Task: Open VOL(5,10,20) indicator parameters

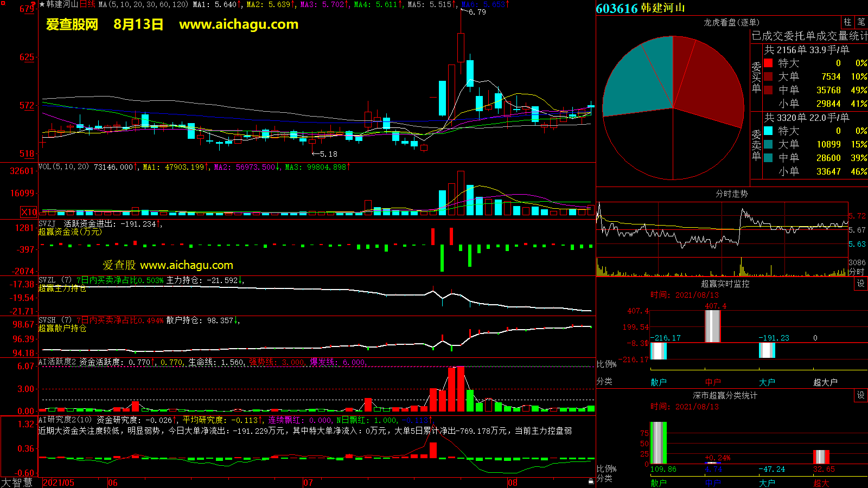Action: point(63,167)
